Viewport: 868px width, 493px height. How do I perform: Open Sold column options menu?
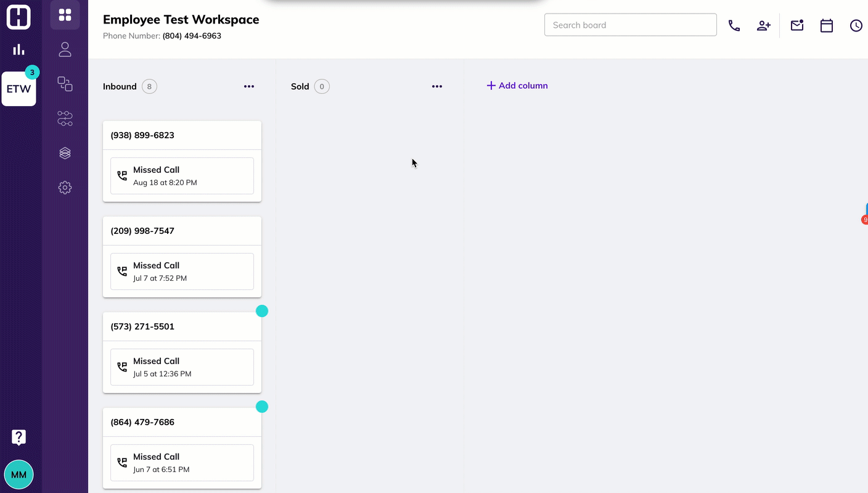436,86
